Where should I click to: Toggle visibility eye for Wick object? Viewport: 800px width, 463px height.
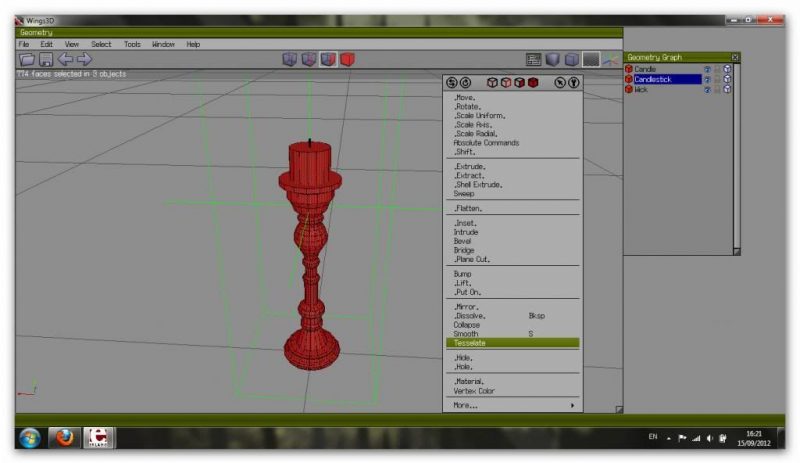pos(706,89)
